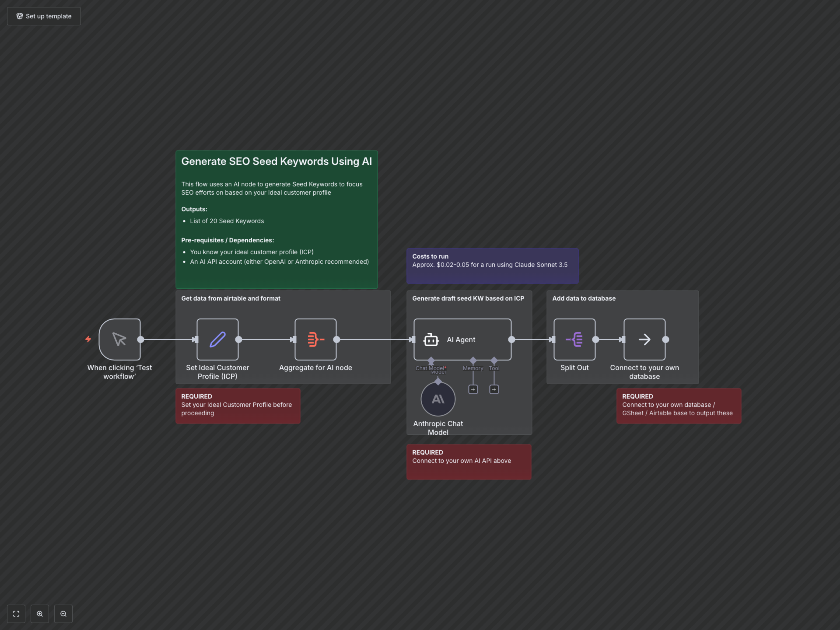Click the Set up template button
Screen dimensions: 840x630
[44, 16]
